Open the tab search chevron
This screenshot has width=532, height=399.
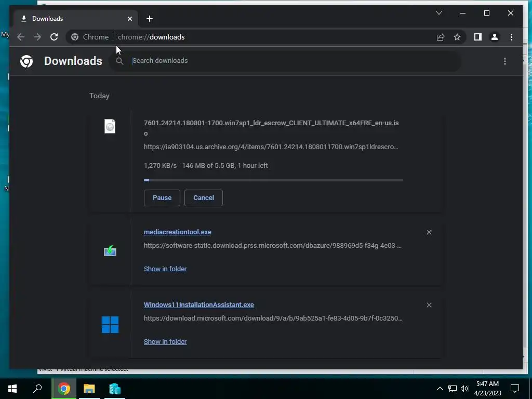(x=438, y=13)
